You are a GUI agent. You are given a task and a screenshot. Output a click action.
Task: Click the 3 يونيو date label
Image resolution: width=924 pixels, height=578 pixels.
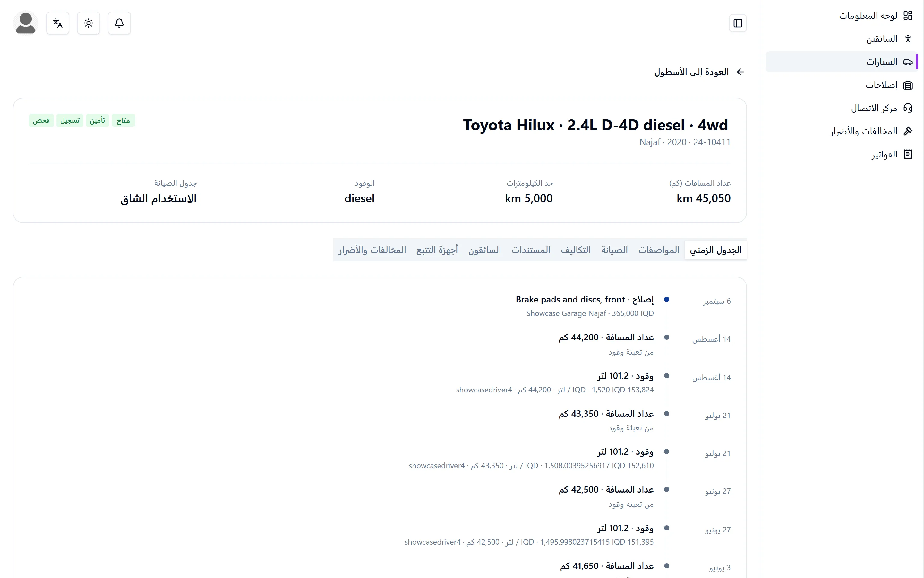pos(720,568)
